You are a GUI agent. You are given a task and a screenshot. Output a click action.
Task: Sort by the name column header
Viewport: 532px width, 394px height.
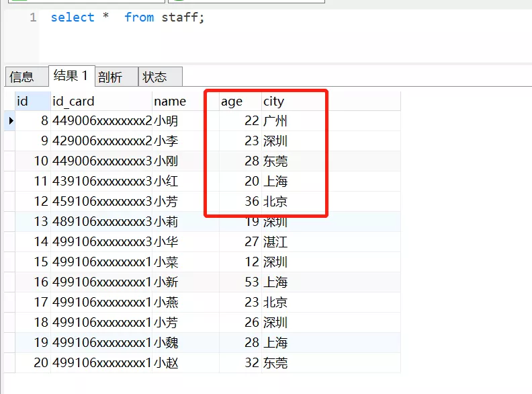click(185, 102)
